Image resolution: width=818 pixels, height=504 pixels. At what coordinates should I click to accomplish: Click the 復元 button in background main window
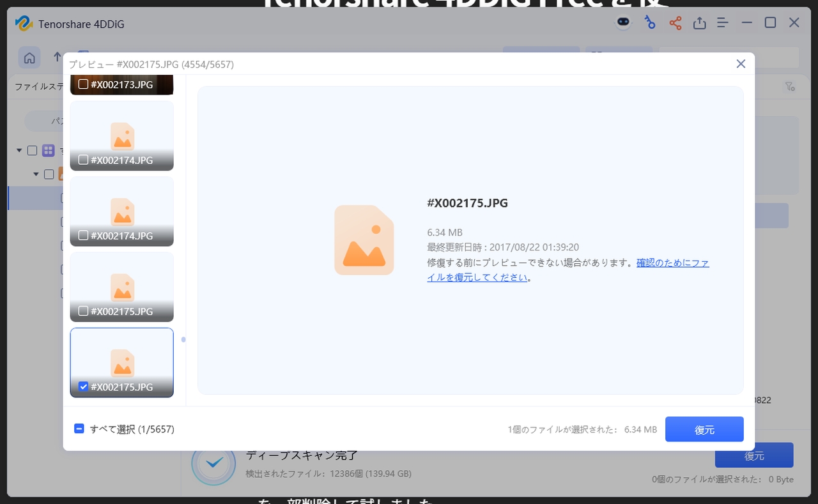point(754,455)
